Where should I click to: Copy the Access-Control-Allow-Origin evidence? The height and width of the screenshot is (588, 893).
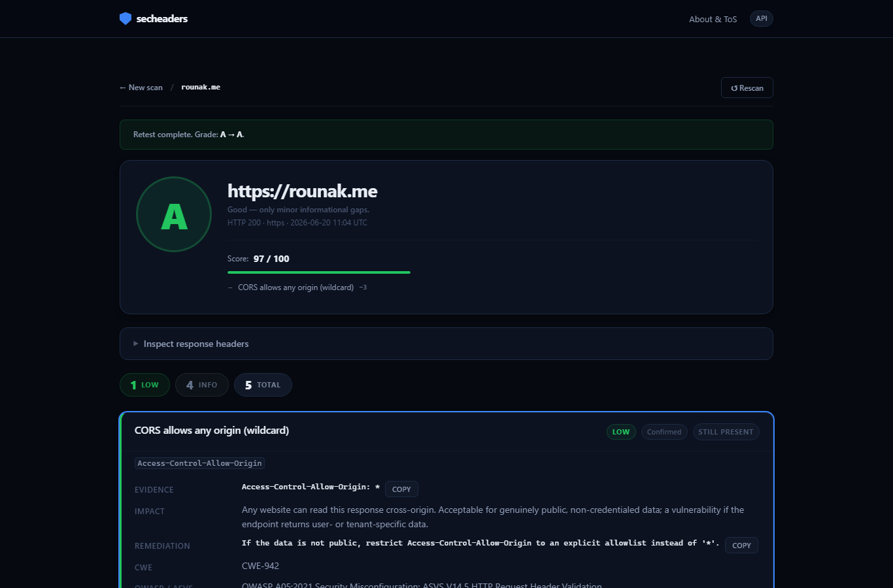[401, 489]
